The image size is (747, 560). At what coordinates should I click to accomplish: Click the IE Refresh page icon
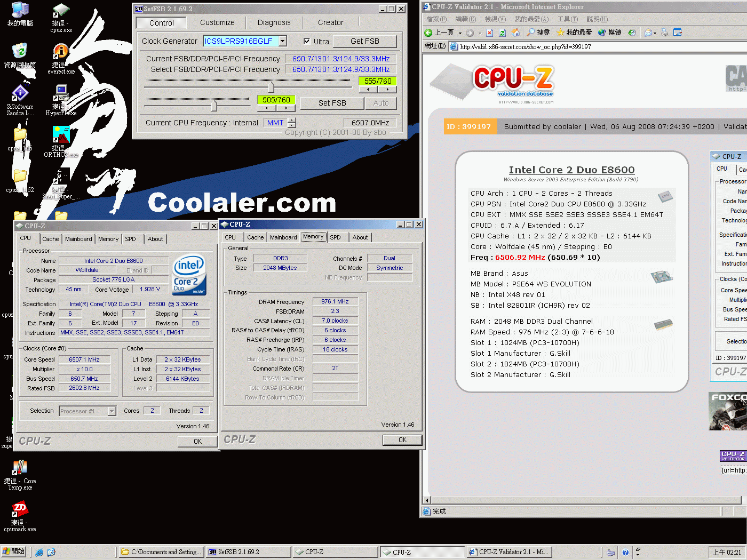point(502,33)
